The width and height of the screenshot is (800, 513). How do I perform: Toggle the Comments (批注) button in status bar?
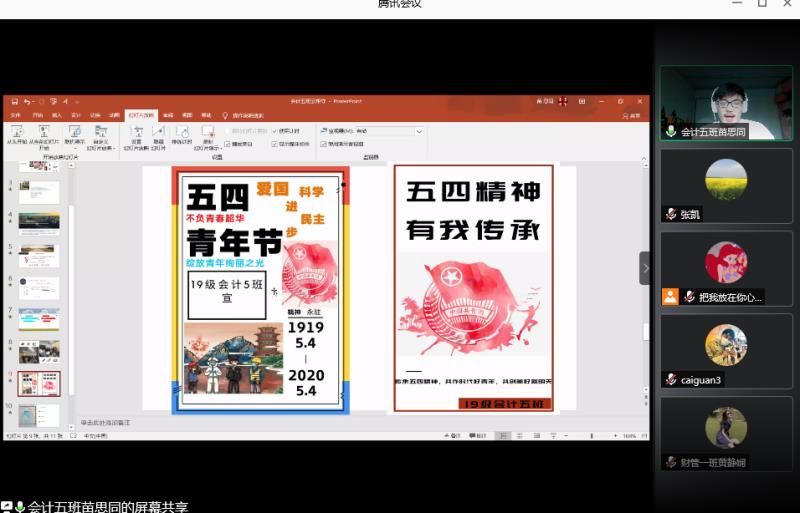478,436
